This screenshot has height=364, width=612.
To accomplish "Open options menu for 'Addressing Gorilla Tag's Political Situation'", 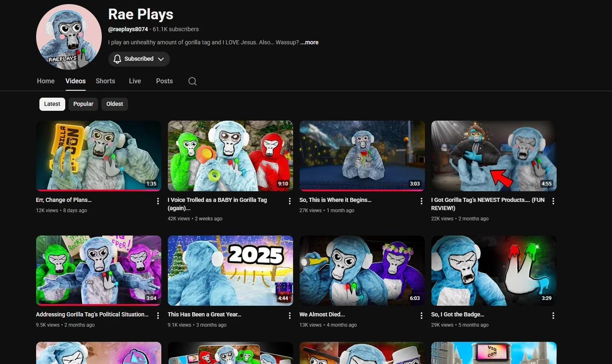I will (158, 316).
